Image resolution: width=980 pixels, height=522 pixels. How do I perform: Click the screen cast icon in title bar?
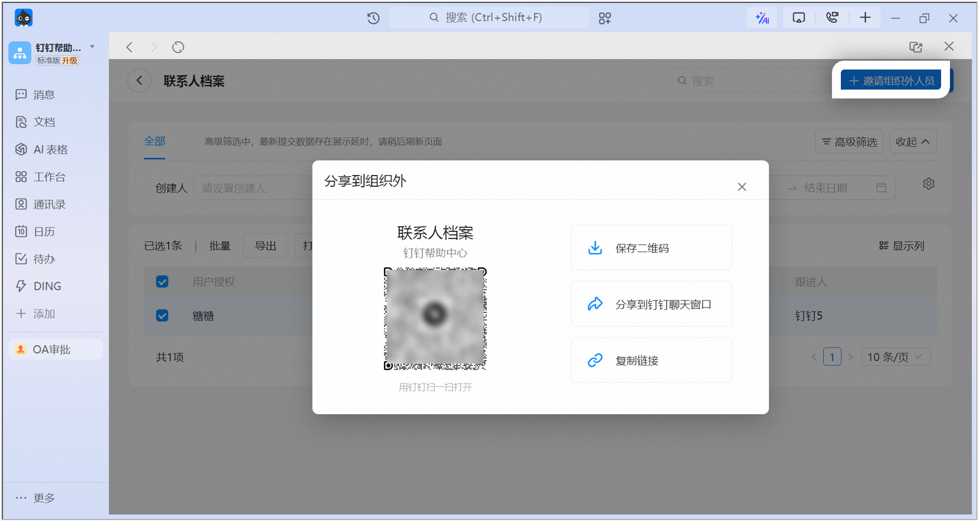pyautogui.click(x=798, y=18)
